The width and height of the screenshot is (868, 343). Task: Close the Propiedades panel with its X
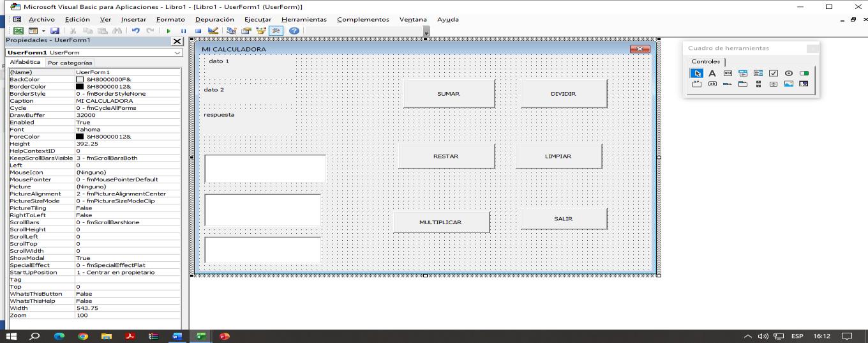click(178, 41)
